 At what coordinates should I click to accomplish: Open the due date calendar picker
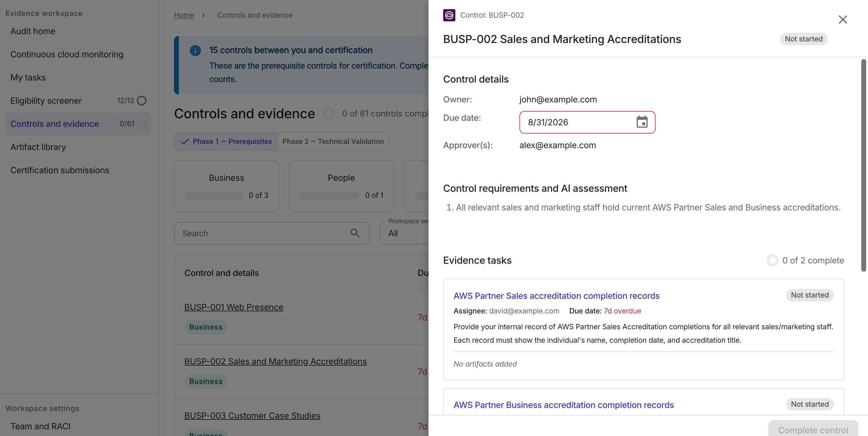642,122
